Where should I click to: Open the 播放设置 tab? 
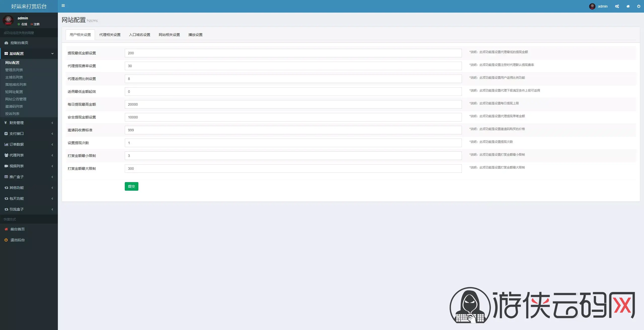tap(195, 35)
